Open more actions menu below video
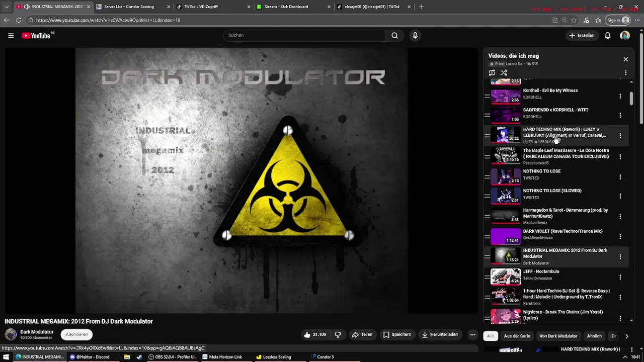The width and height of the screenshot is (644, 362). [472, 334]
